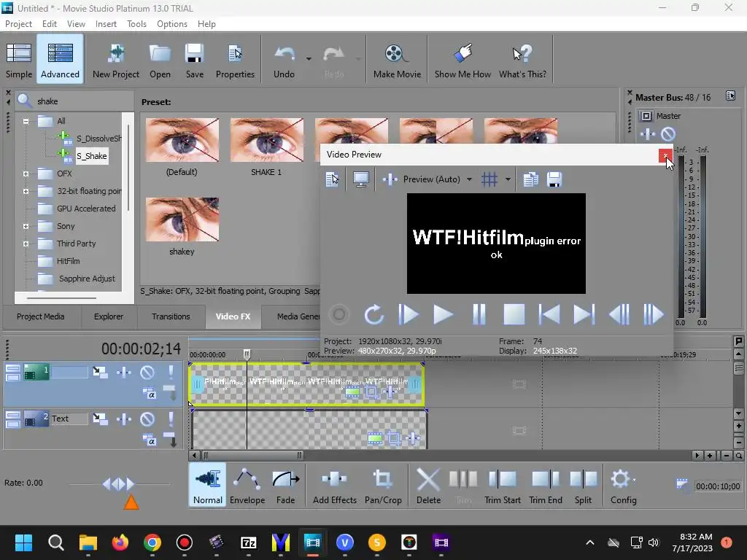Go to end of project
The width and height of the screenshot is (747, 560).
584,315
